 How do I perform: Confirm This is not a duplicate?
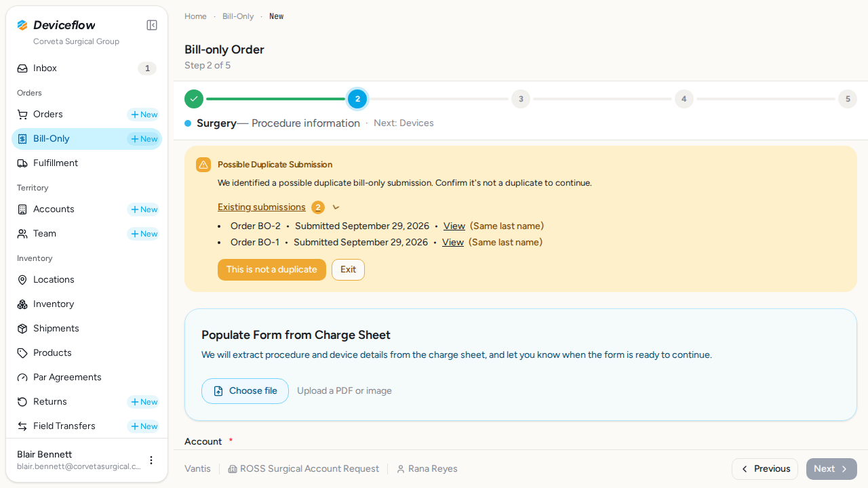272,270
